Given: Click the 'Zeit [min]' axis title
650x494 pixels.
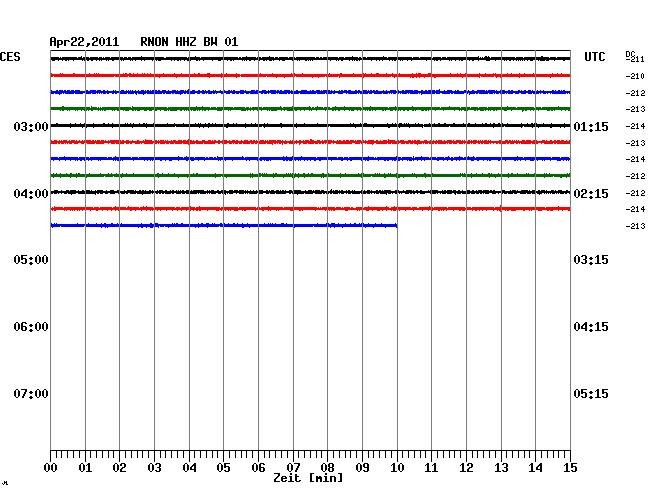Looking at the screenshot, I should coord(308,478).
